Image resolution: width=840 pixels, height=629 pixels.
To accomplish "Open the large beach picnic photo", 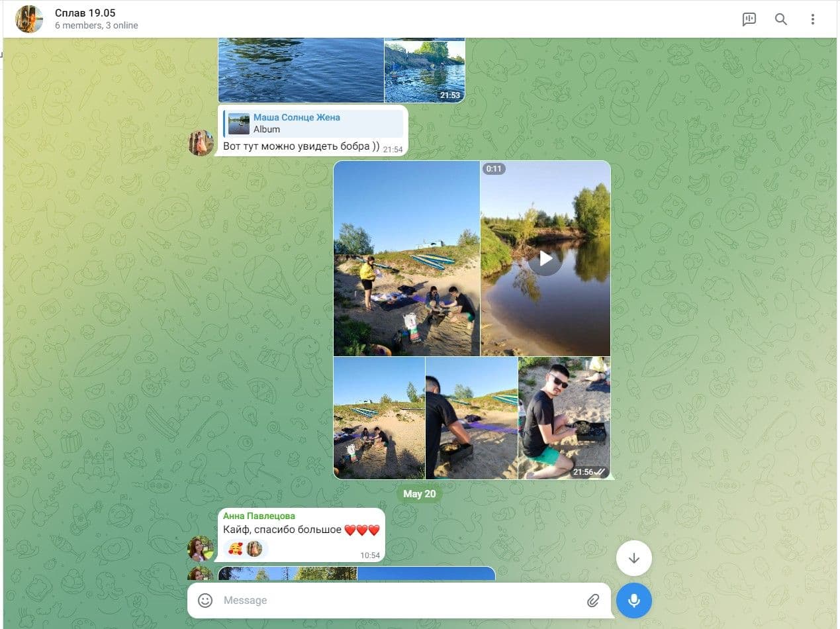I will [406, 258].
